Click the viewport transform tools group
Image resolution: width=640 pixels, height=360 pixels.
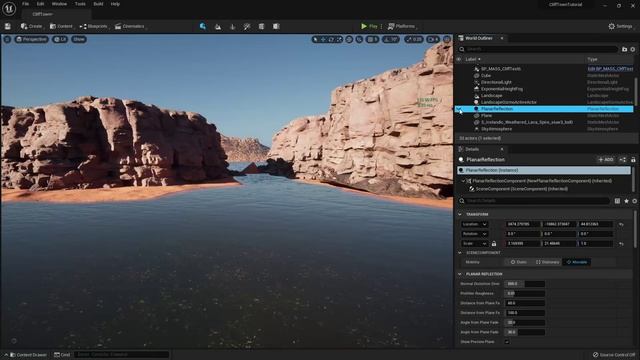327,39
